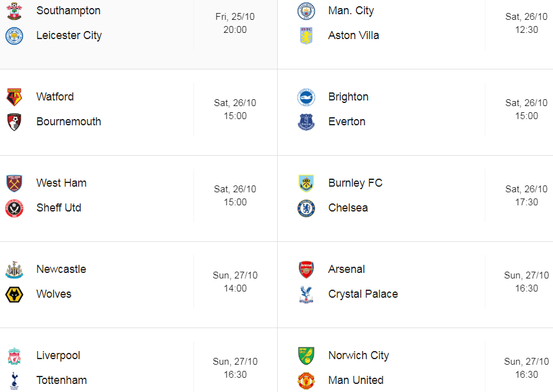Open the Aston Villa team name

(x=354, y=35)
